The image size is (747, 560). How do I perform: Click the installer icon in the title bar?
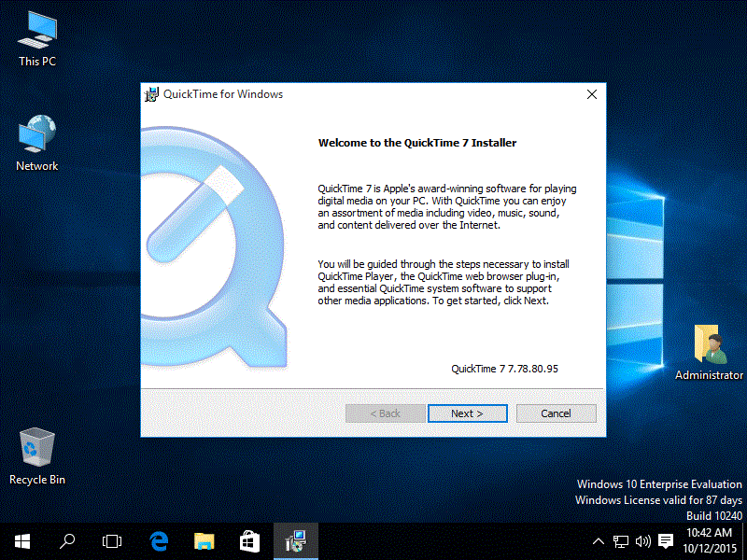pyautogui.click(x=151, y=94)
